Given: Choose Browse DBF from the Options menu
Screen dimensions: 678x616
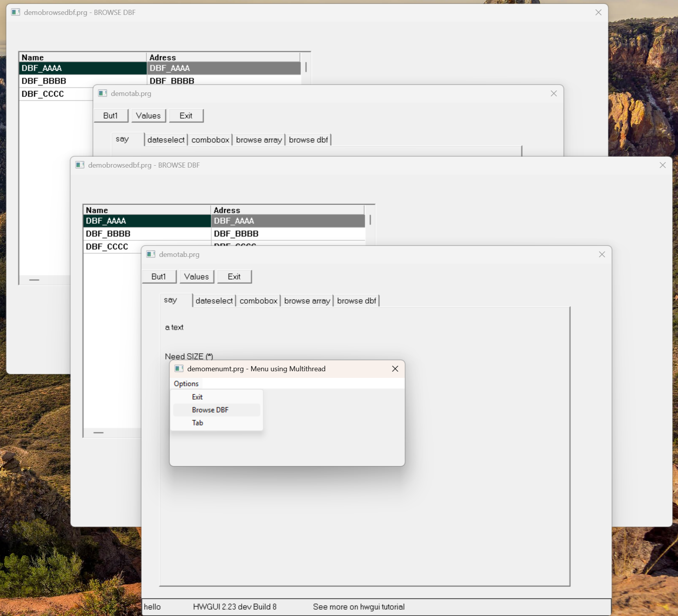Looking at the screenshot, I should [210, 410].
